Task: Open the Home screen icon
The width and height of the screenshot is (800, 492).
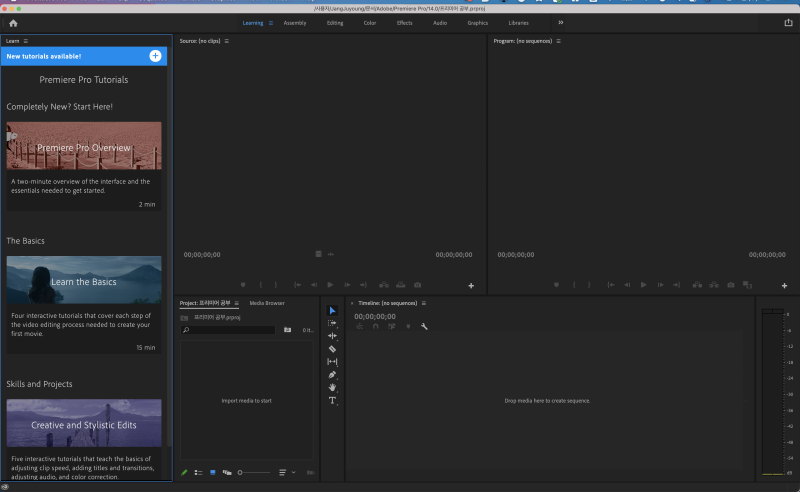Action: click(x=13, y=23)
